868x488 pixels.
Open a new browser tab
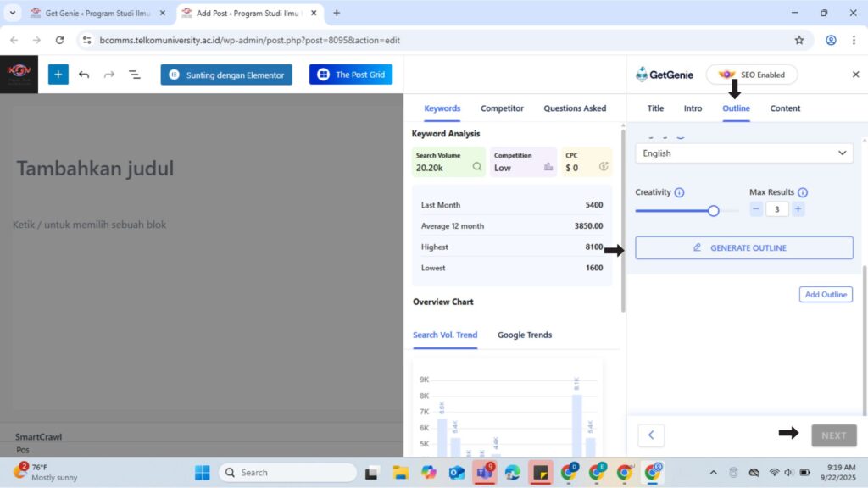337,13
